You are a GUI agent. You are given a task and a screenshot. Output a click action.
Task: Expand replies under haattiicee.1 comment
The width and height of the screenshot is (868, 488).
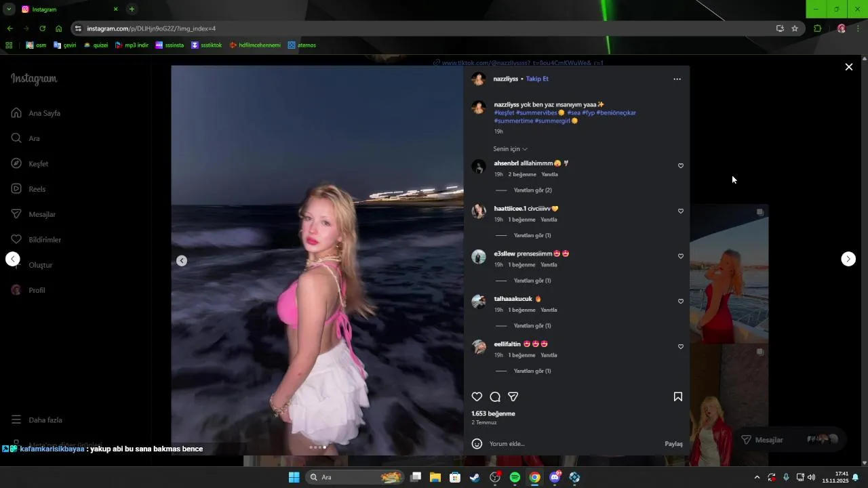pyautogui.click(x=532, y=235)
